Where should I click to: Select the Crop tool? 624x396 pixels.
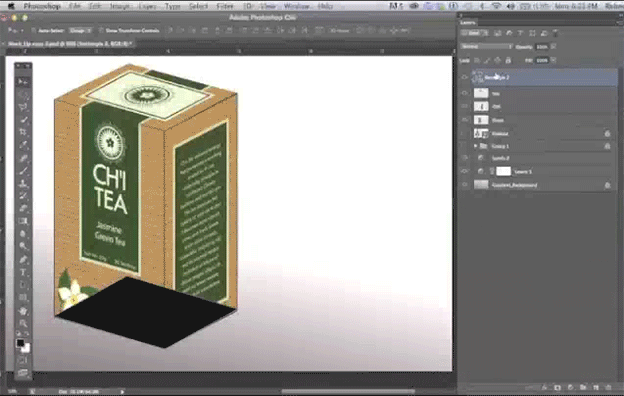[x=23, y=132]
